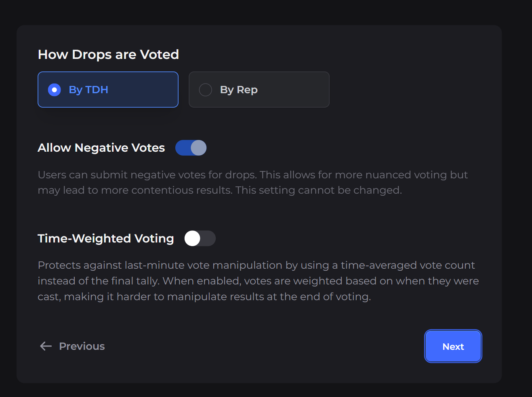Disable the Allow Negative Votes switch
Screen dimensions: 532x397
tap(191, 148)
